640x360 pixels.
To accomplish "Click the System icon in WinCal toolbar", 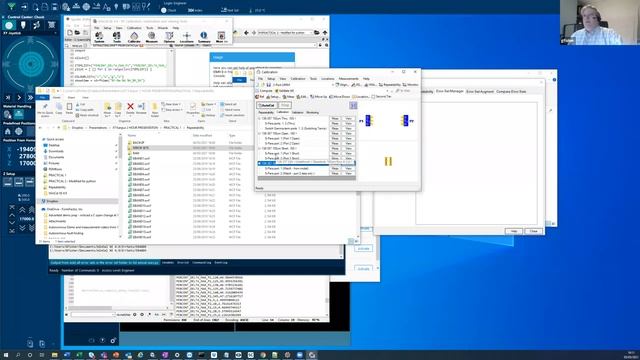I will point(99,37).
